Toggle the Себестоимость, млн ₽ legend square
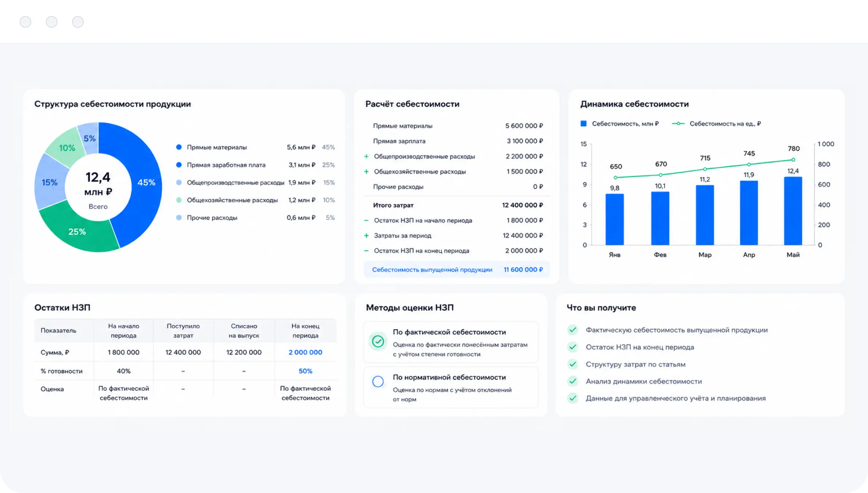868x493 pixels. click(x=584, y=124)
